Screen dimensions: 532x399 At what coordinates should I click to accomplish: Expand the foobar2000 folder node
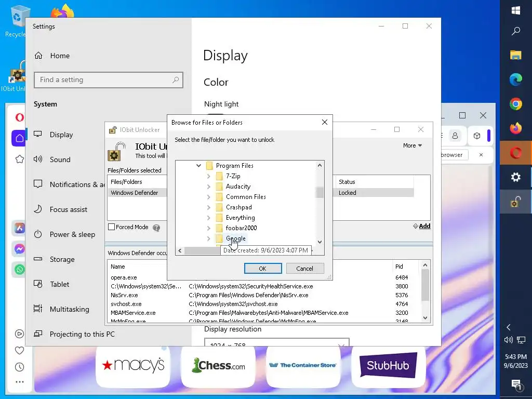(x=209, y=228)
